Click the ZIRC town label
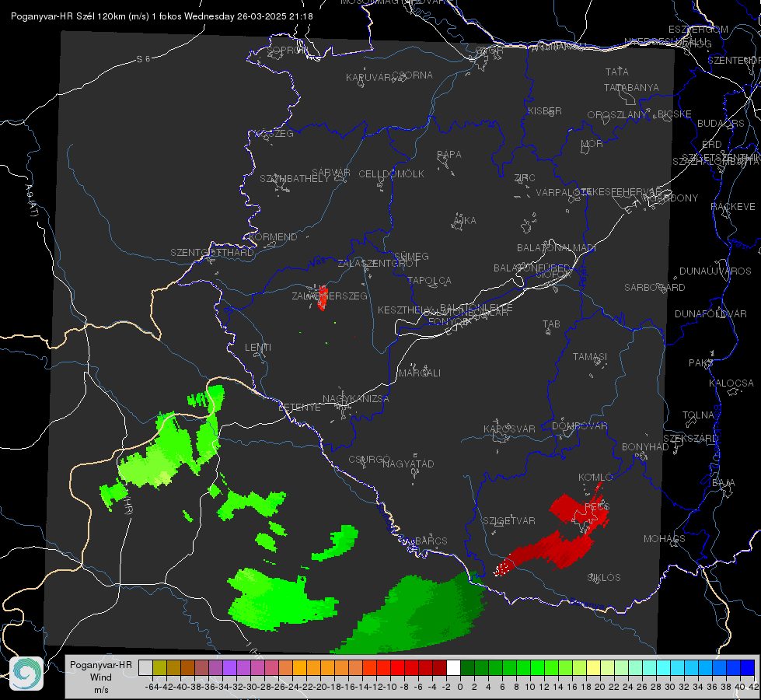The image size is (761, 700). [525, 178]
